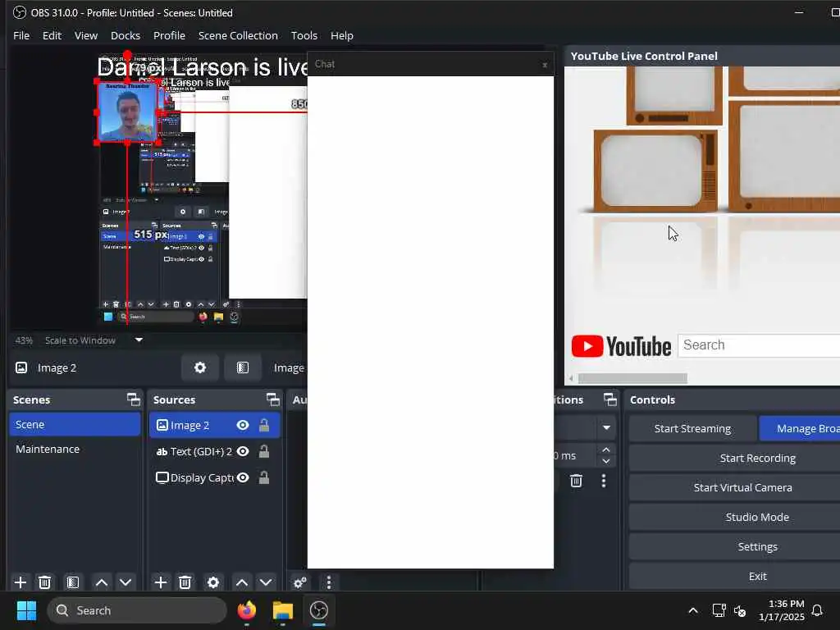Viewport: 840px width, 630px height.
Task: Remove the configurable transition trash icon
Action: pos(577,481)
